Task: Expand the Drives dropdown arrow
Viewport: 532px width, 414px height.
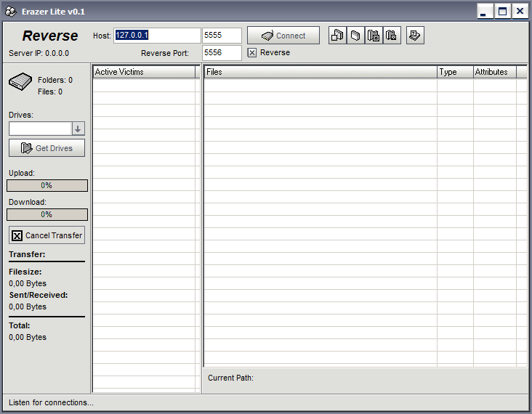Action: 78,129
